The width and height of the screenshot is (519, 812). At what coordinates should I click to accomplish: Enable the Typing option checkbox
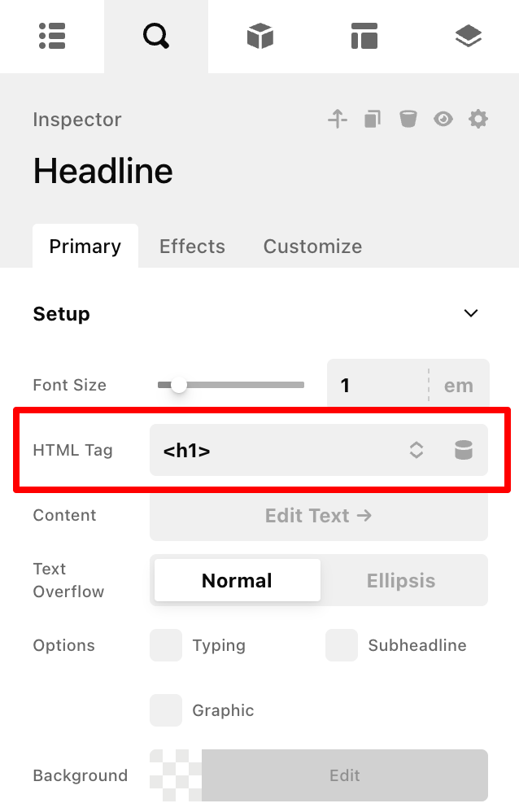166,645
